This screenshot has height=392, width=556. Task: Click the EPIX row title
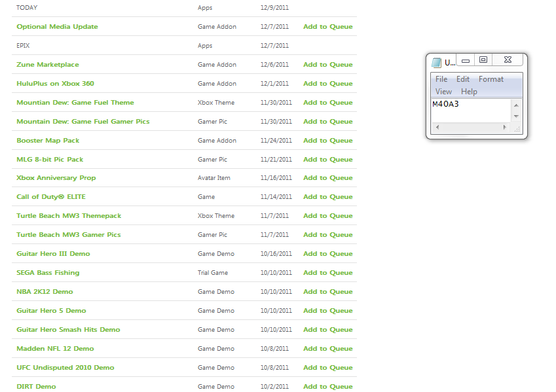click(x=23, y=46)
